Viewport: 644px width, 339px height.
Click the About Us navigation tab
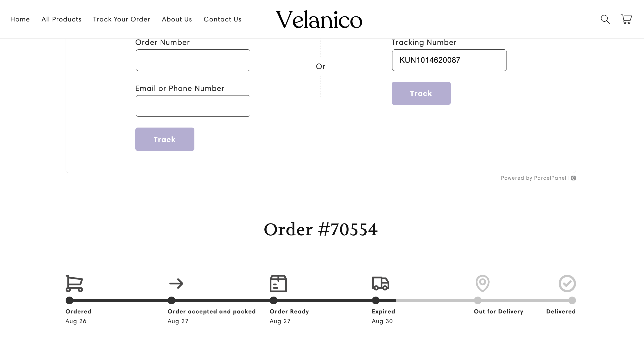tap(176, 19)
